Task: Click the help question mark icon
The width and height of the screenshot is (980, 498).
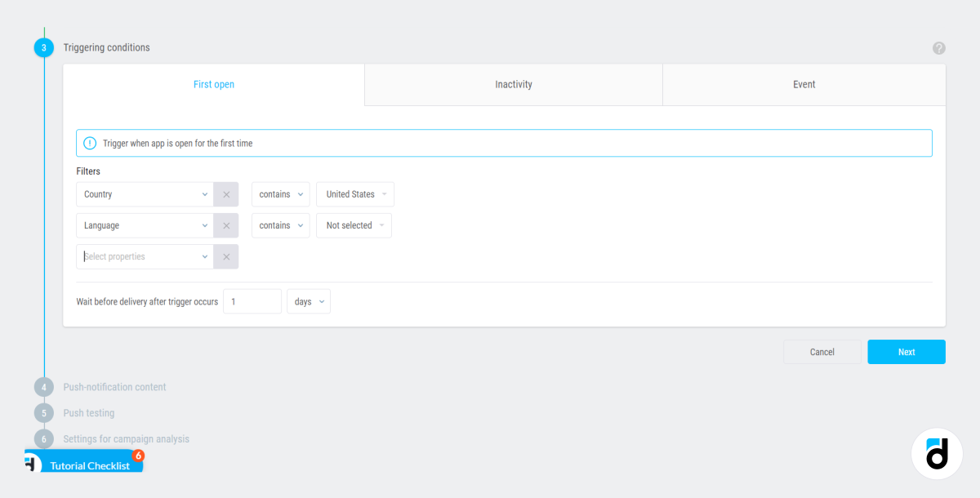Action: coord(938,48)
